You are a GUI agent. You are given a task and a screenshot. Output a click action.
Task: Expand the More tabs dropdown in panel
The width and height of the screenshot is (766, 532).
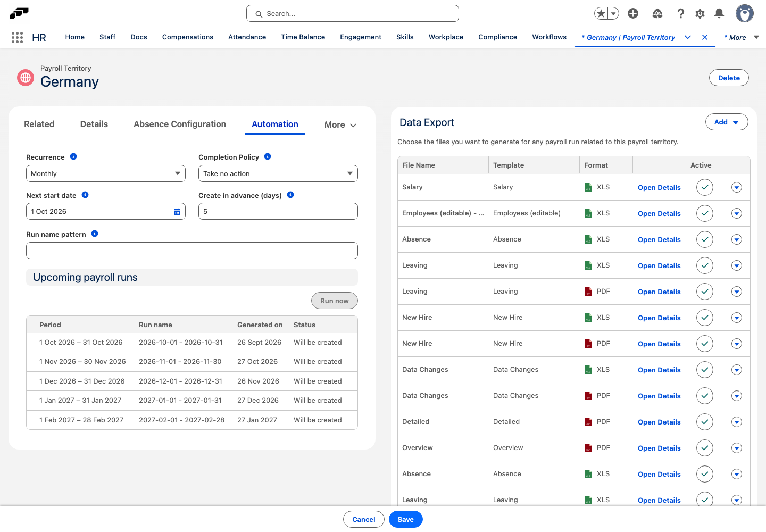click(x=340, y=124)
